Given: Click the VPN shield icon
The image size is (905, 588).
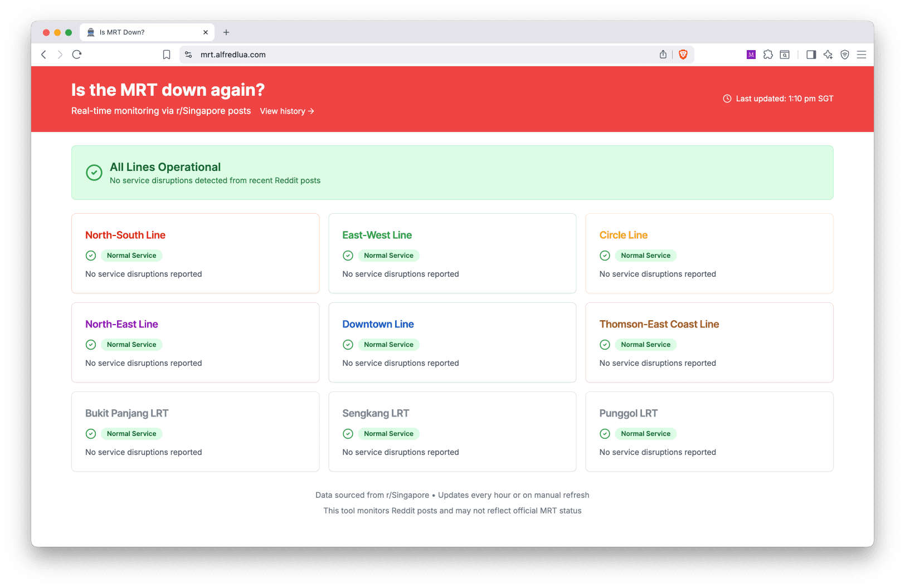Looking at the screenshot, I should 845,55.
